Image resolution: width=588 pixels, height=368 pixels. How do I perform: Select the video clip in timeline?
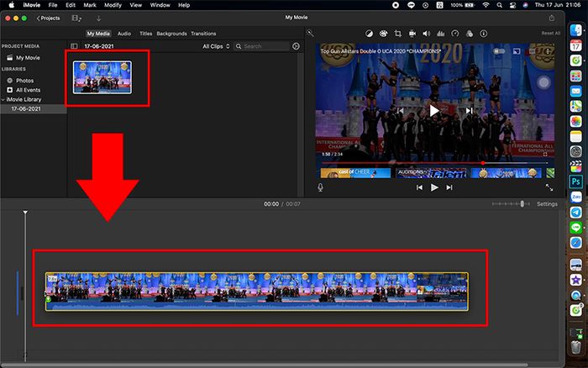pyautogui.click(x=257, y=292)
